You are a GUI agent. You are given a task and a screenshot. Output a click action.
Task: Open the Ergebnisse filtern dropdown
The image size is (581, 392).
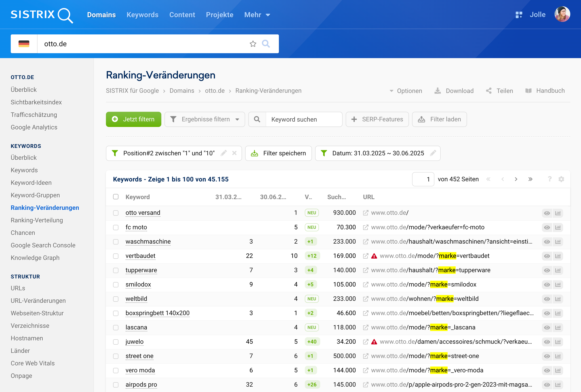(x=205, y=119)
